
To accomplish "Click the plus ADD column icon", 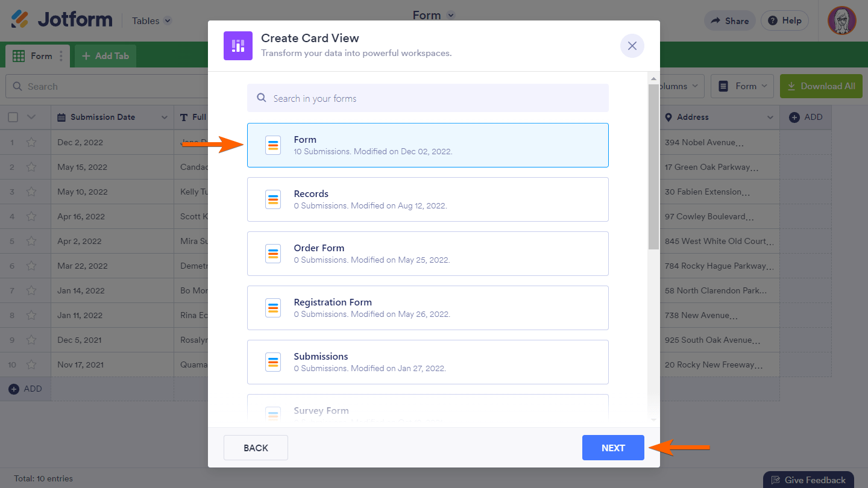I will [794, 117].
